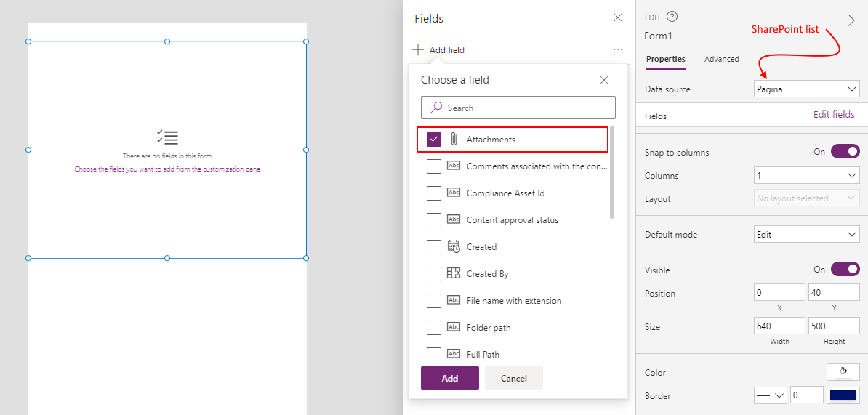Click 'There are no fields in this form' text
The image size is (868, 415).
(167, 156)
